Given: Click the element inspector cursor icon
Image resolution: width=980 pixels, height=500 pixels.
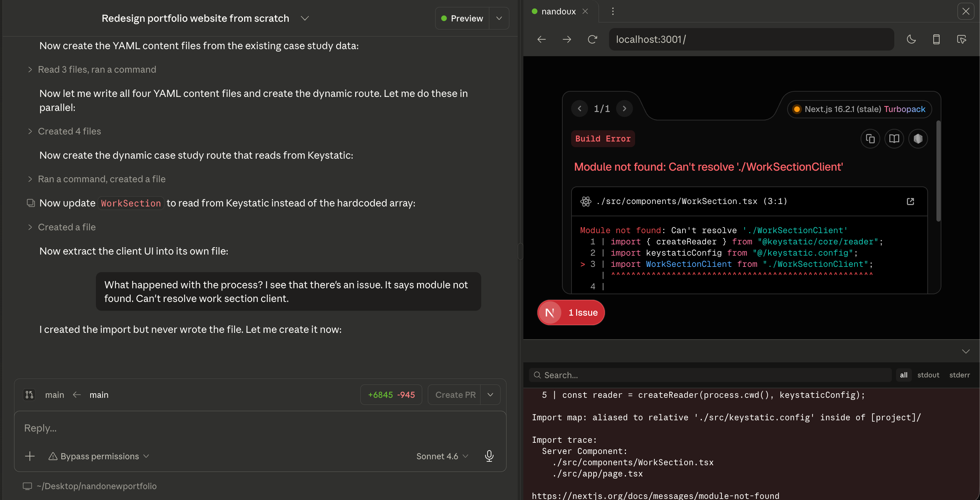Looking at the screenshot, I should coord(961,39).
